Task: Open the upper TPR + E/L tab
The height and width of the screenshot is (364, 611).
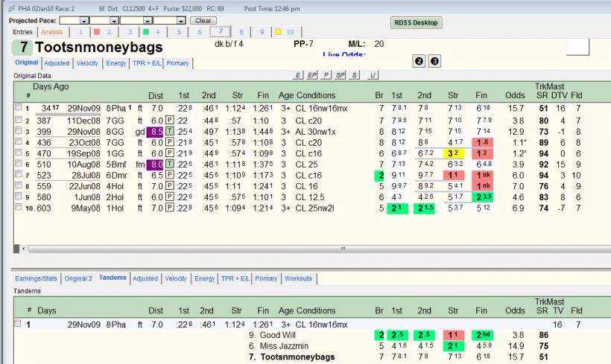Action: [147, 63]
